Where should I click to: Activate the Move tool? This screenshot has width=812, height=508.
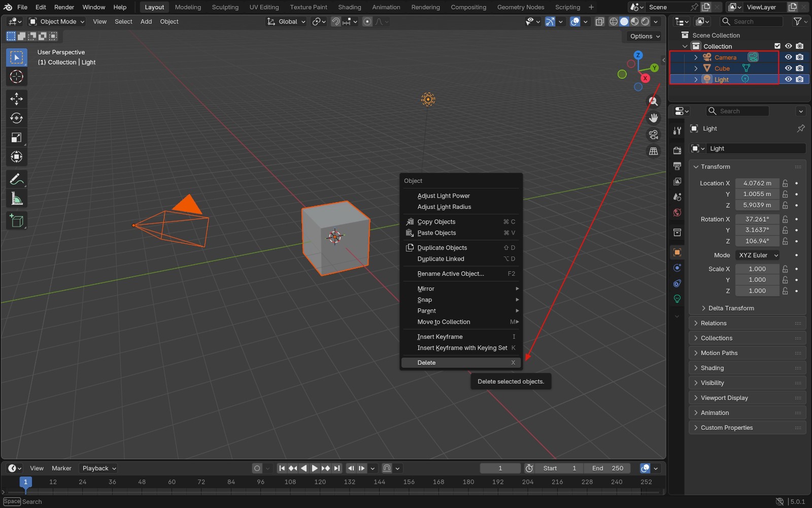tap(16, 99)
